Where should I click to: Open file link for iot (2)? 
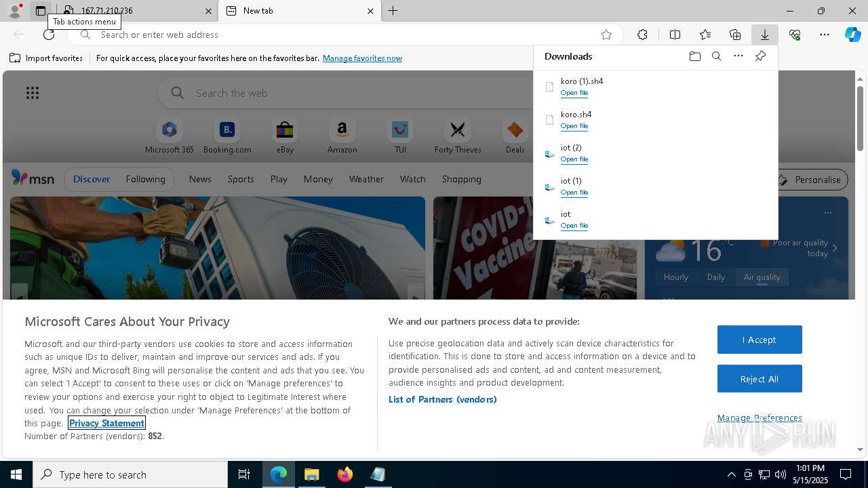click(574, 159)
